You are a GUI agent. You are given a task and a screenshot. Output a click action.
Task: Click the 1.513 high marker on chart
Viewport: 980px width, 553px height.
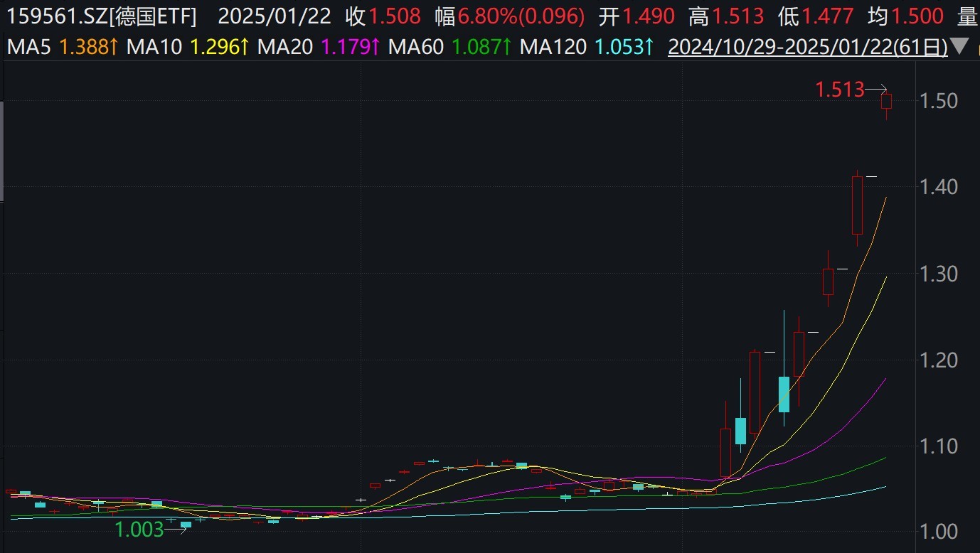tap(839, 90)
